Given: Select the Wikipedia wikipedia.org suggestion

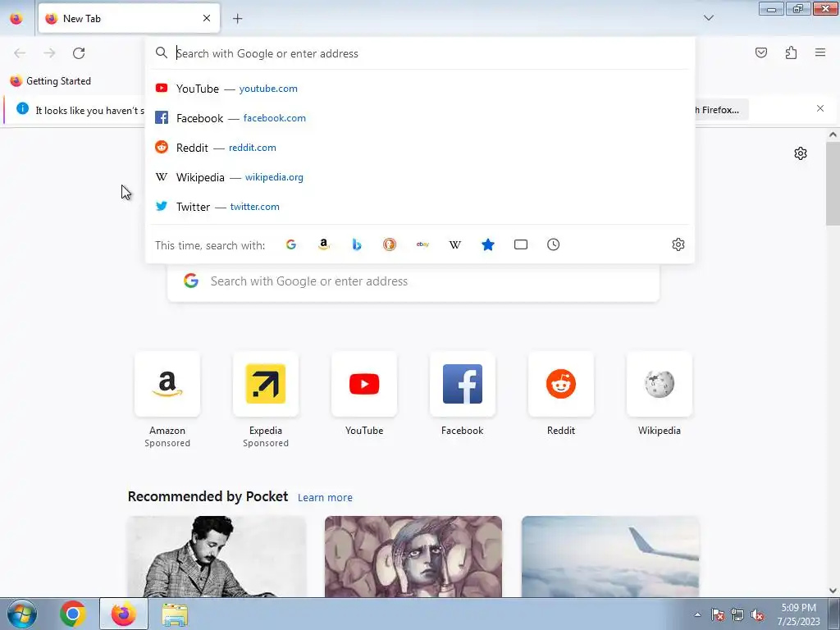Looking at the screenshot, I should 420,177.
